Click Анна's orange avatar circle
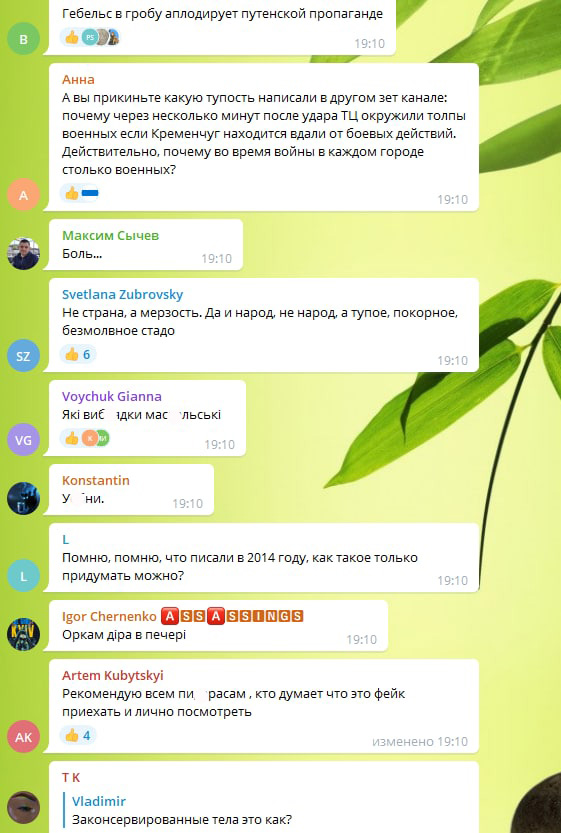 (23, 195)
